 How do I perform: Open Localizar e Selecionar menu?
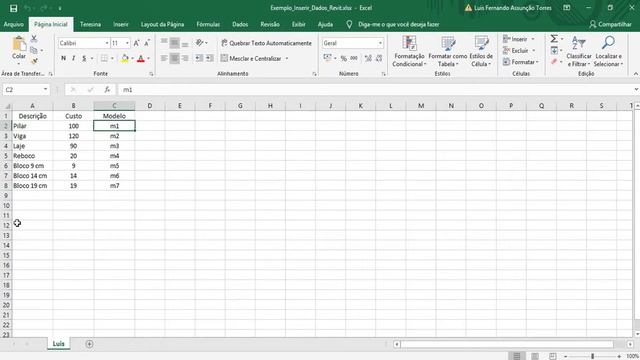click(x=608, y=51)
